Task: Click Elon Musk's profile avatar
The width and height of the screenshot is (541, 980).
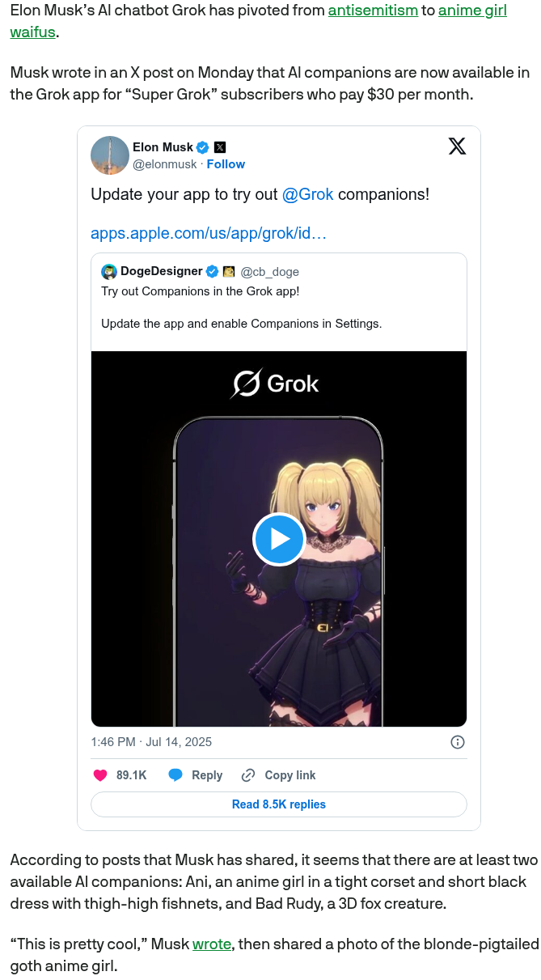Action: 111,155
